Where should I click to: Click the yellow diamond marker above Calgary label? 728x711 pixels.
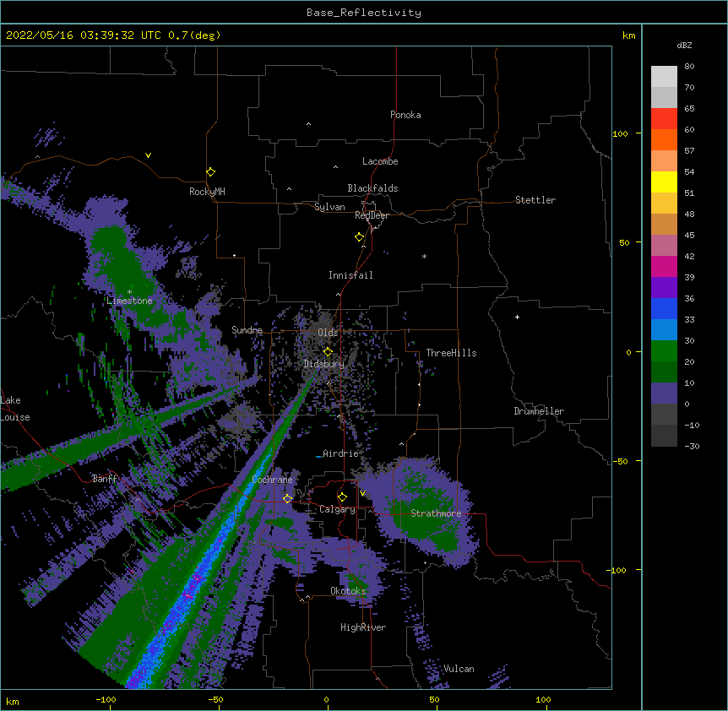[x=342, y=497]
